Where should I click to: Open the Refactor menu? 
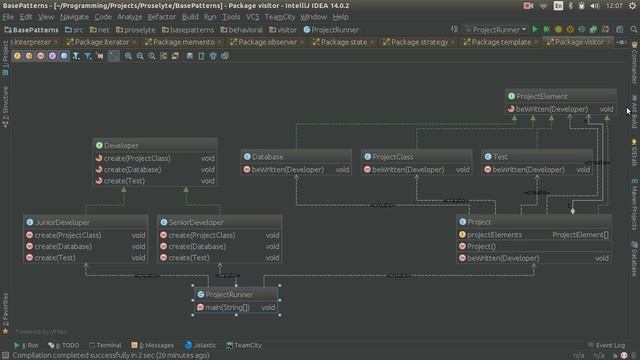162,17
